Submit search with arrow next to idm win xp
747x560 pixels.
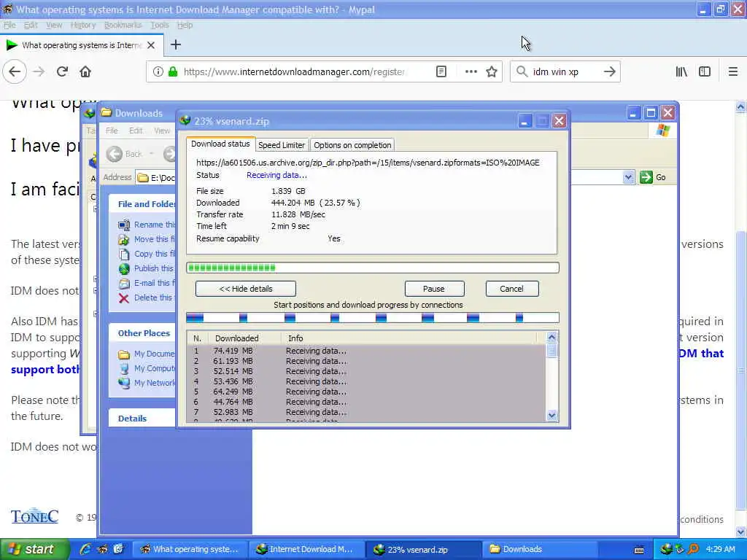tap(609, 72)
